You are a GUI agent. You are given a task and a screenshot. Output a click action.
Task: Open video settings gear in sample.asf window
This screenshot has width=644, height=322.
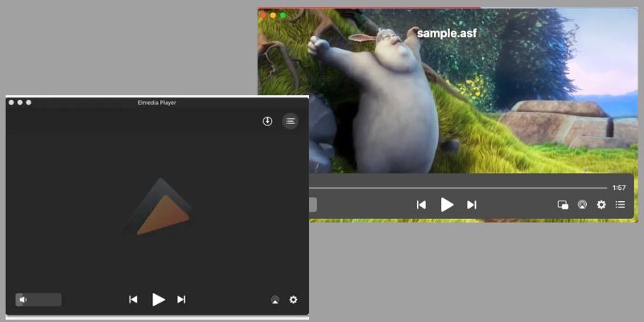[x=601, y=204]
